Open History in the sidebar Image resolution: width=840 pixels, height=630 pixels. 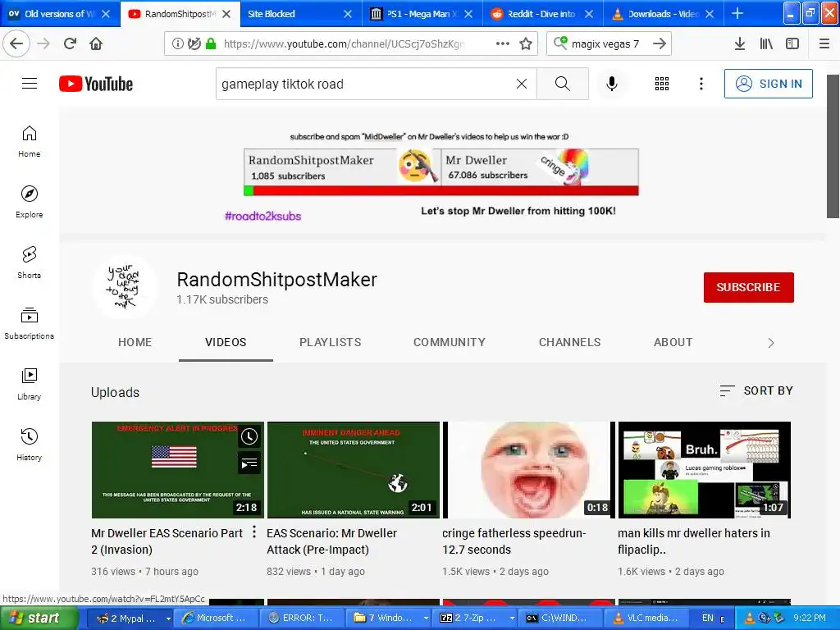tap(30, 444)
